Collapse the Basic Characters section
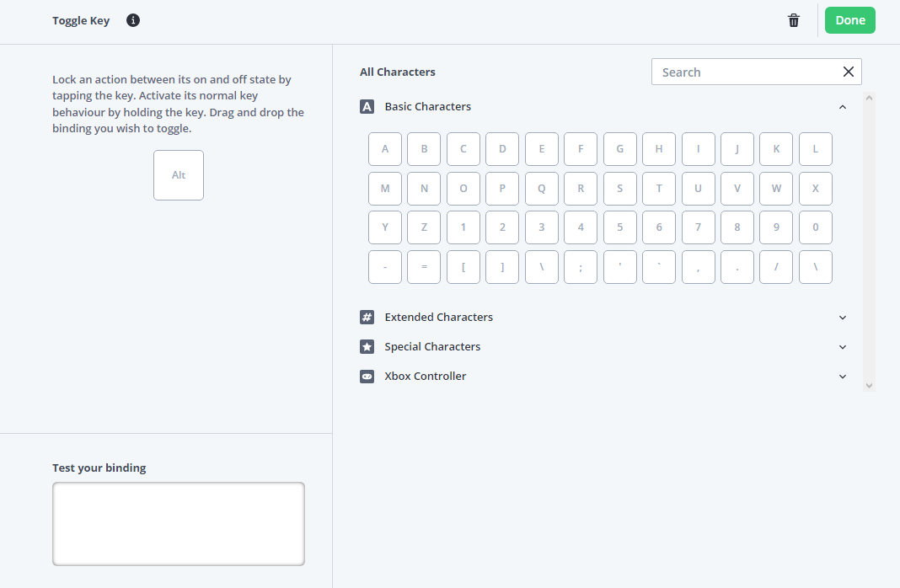The width and height of the screenshot is (900, 588). pos(843,107)
